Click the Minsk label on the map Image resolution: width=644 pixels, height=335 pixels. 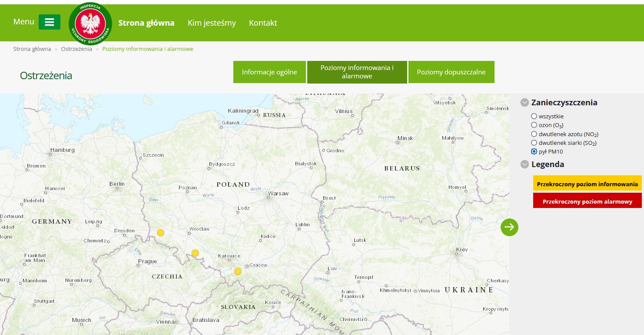405,138
